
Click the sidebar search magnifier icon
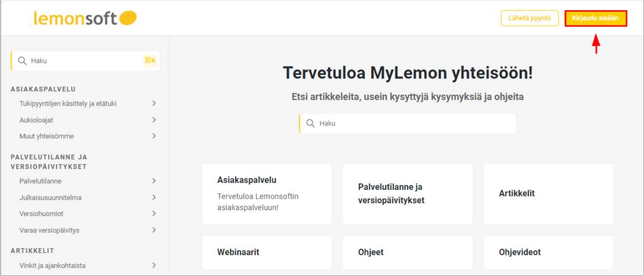(23, 61)
